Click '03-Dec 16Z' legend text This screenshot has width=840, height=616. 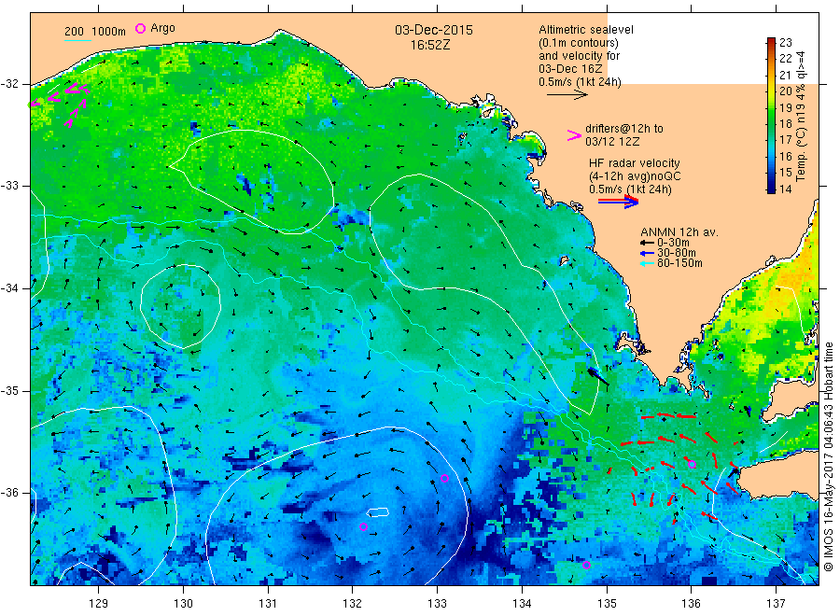click(570, 68)
